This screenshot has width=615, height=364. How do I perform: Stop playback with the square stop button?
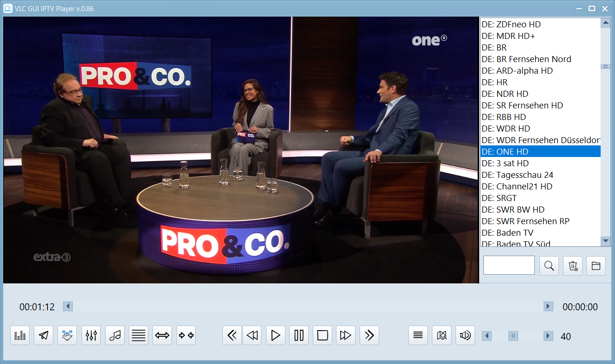click(x=323, y=335)
